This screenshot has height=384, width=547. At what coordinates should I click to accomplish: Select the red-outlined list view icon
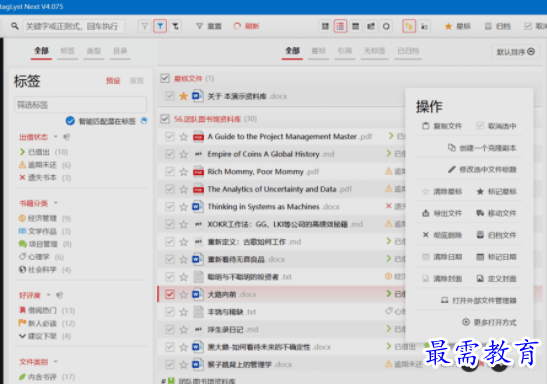pos(340,26)
